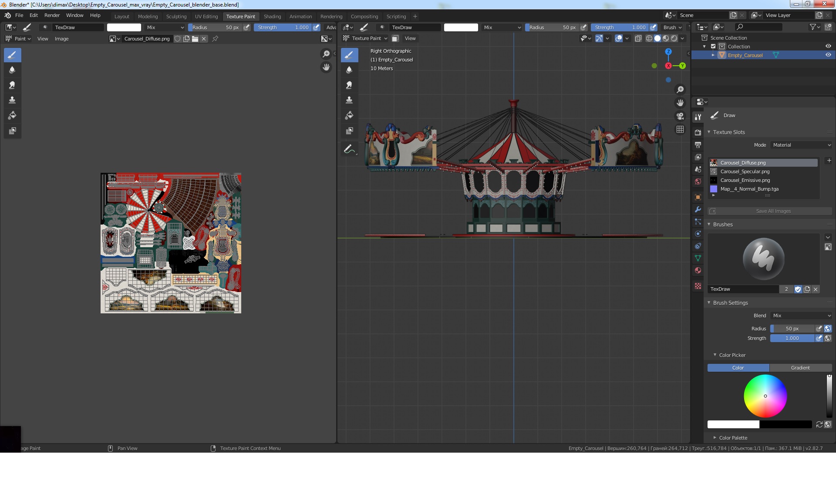Toggle radius pressure sensitivity in Brush Settings
The width and height of the screenshot is (836, 504).
click(819, 329)
